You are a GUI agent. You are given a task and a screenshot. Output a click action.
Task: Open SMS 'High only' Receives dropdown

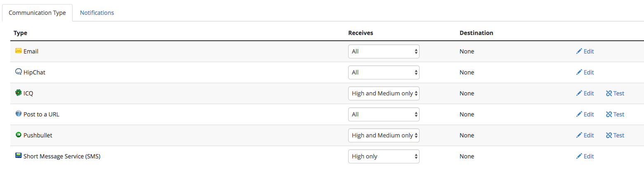(384, 156)
